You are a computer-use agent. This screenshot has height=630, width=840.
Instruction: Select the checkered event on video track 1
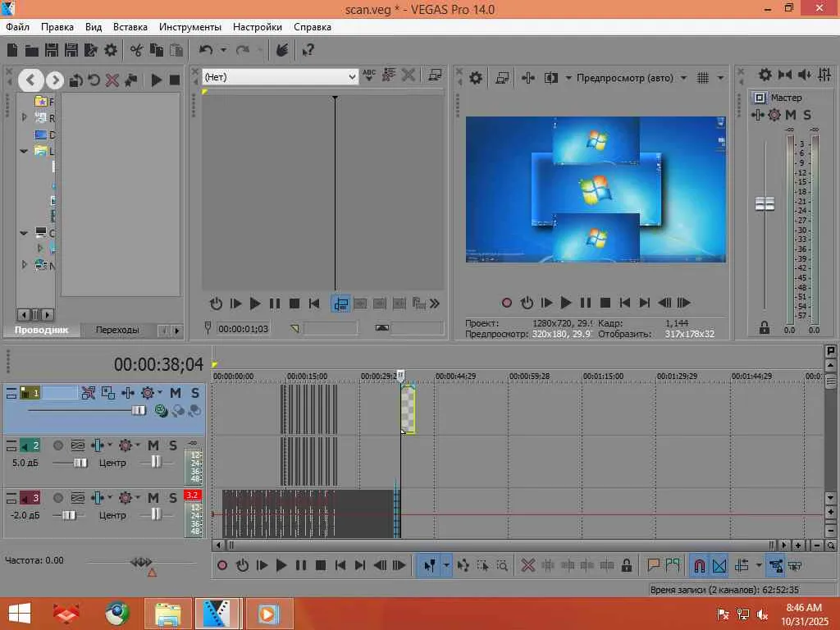point(408,409)
